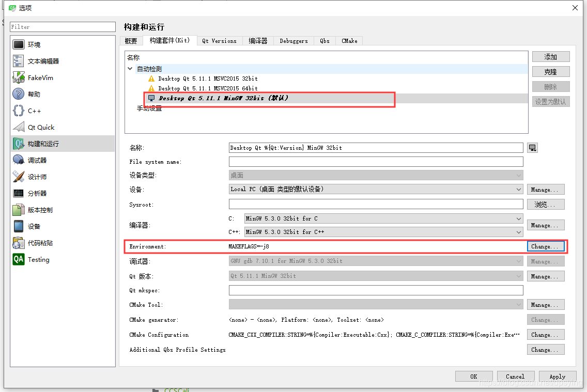Open the 设备 devices settings category

[x=63, y=226]
